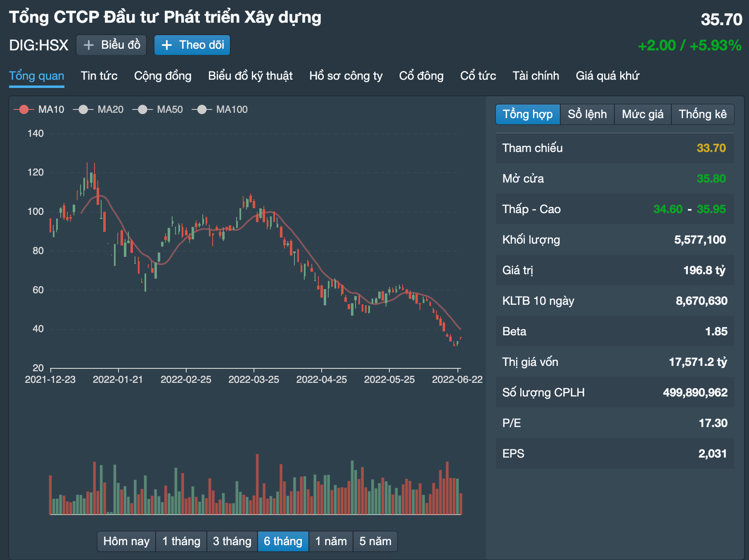The image size is (749, 560).
Task: Click the 2022-04-25 date axis label
Action: [322, 380]
